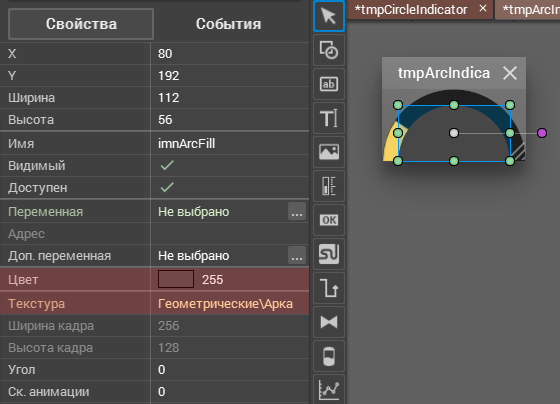Screen dimensions: 560x404
Task: Select the level scale indicator tool
Action: [329, 186]
